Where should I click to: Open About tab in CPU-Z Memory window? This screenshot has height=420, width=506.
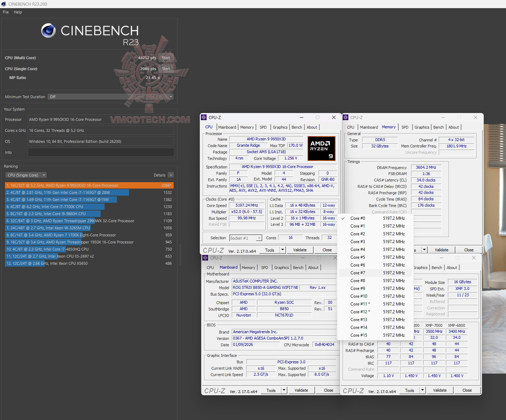pyautogui.click(x=454, y=127)
